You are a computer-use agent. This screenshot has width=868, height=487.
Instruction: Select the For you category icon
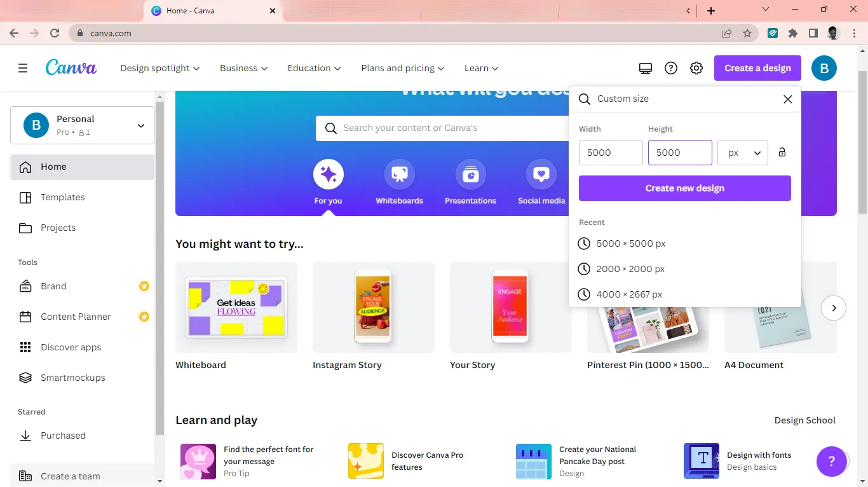point(329,174)
